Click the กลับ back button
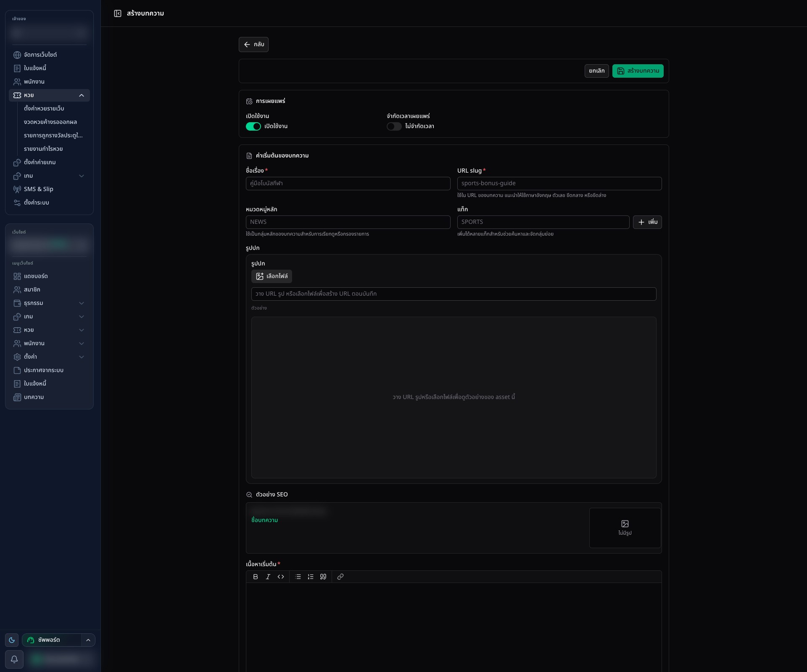The width and height of the screenshot is (807, 672). coord(253,45)
